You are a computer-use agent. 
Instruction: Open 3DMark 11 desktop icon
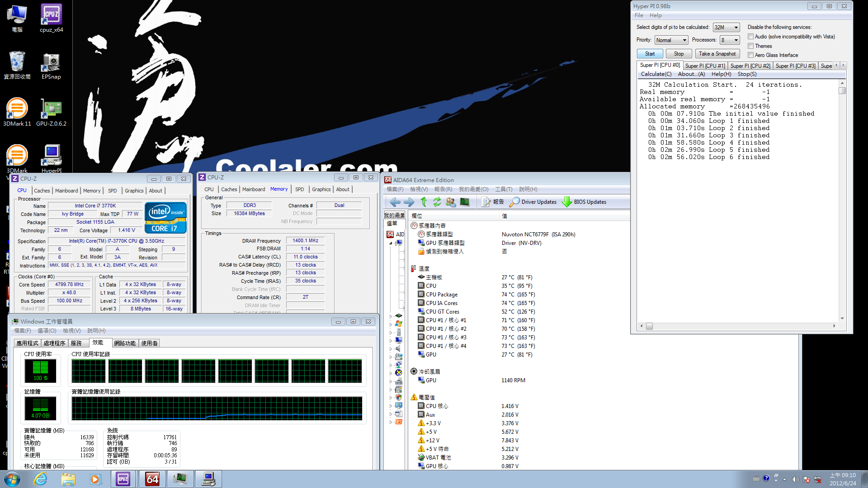click(17, 112)
